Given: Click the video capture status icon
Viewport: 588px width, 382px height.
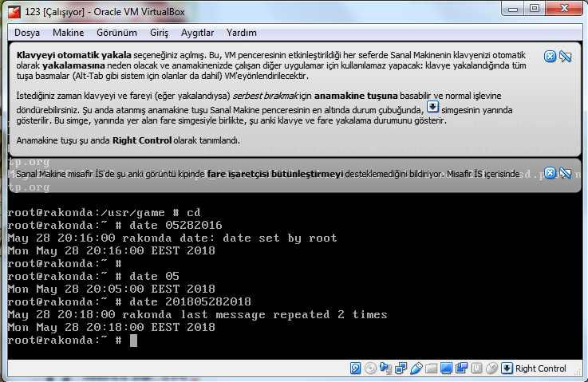Looking at the screenshot, I should [461, 368].
